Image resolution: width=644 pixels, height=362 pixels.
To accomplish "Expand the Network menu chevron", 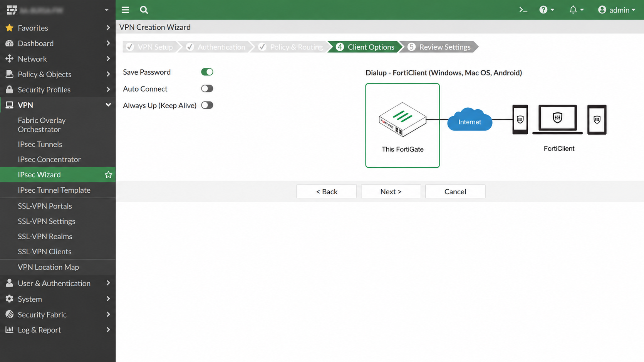I will [108, 58].
